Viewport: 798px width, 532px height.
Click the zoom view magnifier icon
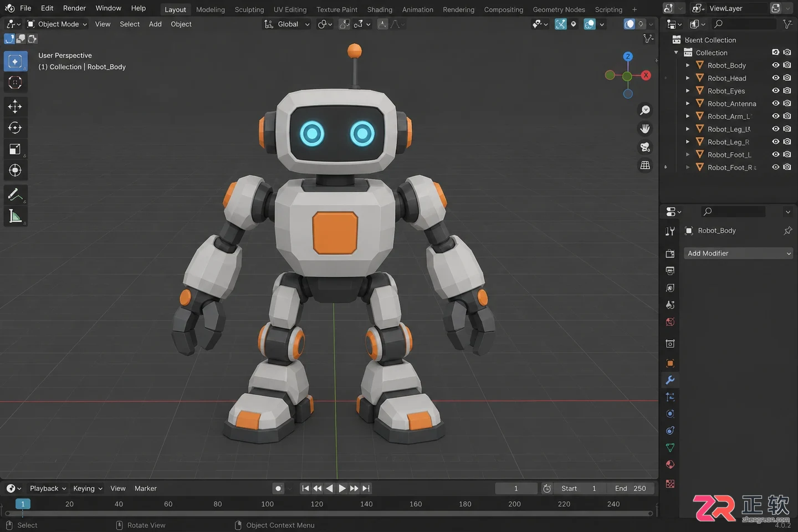[645, 110]
